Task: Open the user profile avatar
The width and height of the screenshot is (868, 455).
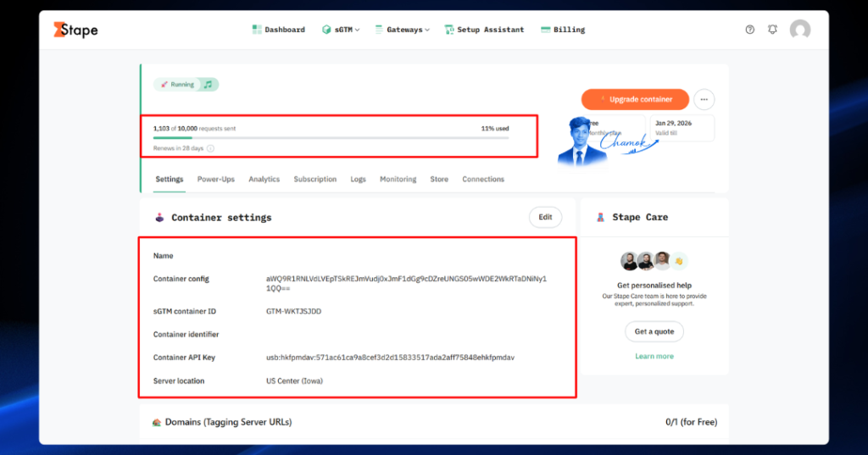Action: (800, 30)
